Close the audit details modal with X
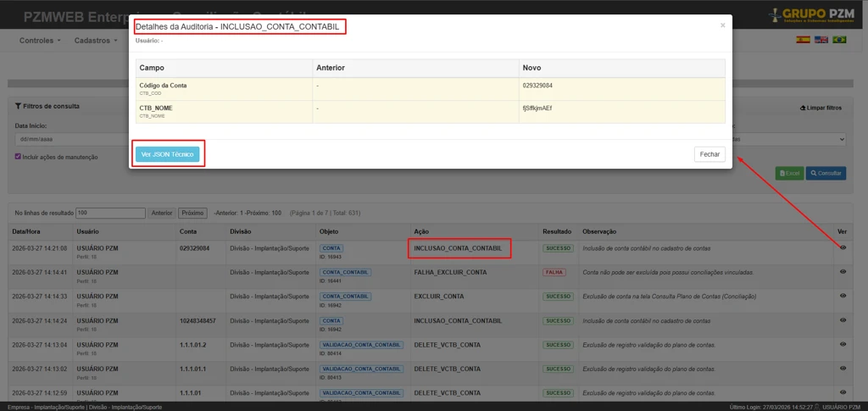This screenshot has width=868, height=411. (x=722, y=25)
